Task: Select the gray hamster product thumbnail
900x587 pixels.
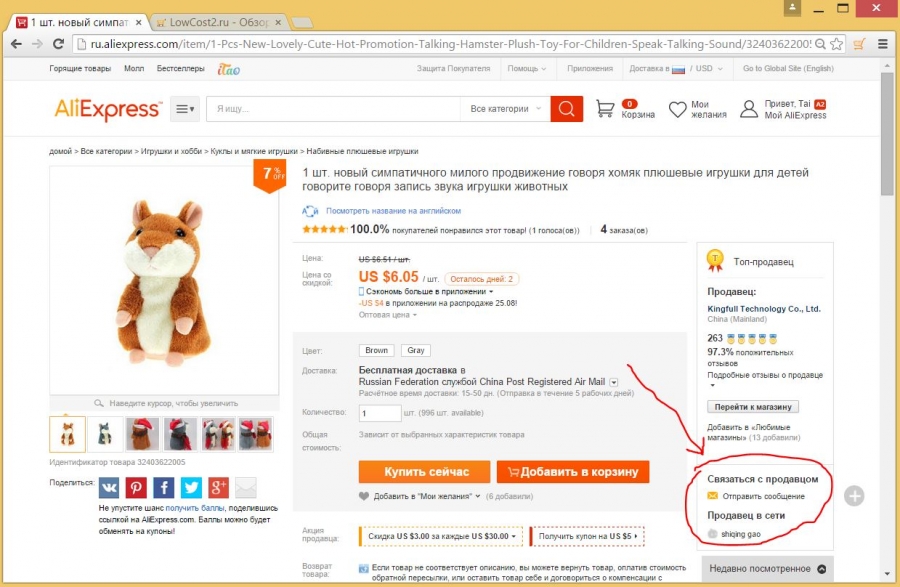Action: point(105,434)
